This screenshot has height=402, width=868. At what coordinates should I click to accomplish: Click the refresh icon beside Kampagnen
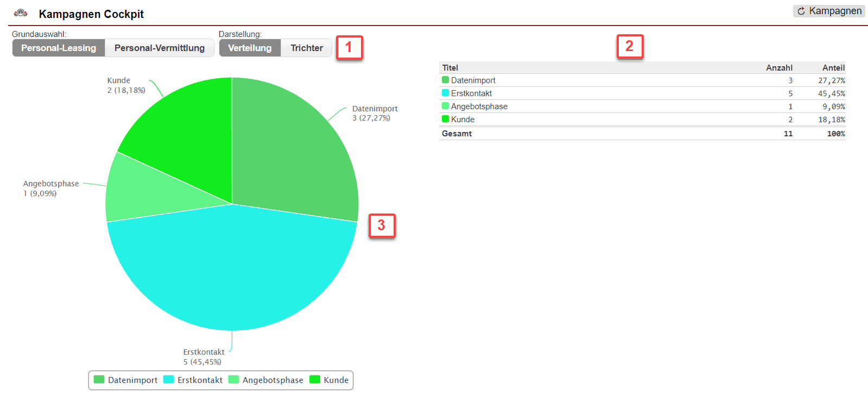tap(801, 11)
